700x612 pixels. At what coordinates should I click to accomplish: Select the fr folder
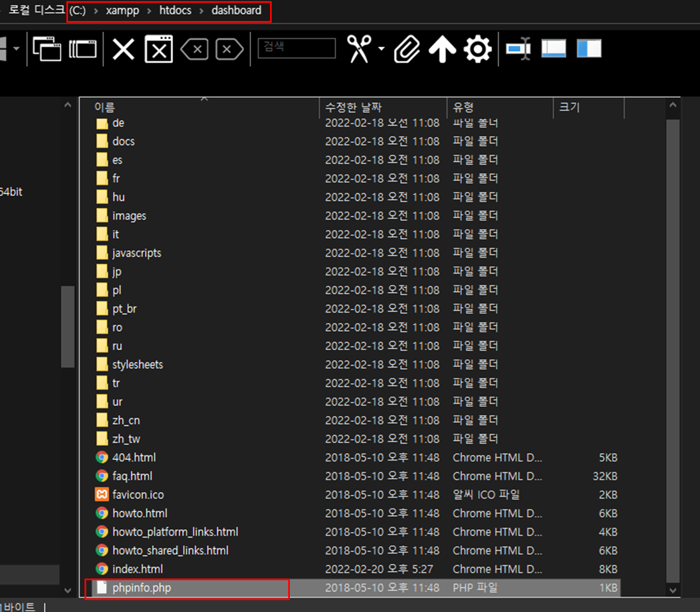pyautogui.click(x=116, y=179)
